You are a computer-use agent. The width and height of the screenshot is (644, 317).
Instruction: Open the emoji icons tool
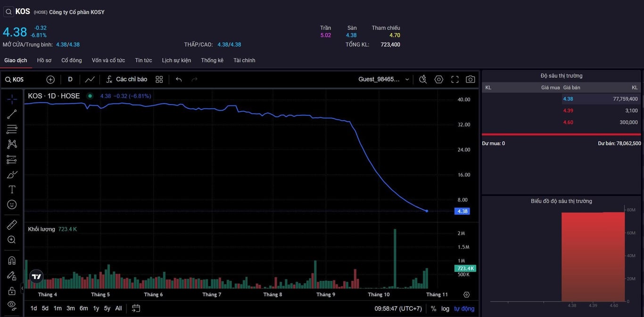tap(12, 204)
